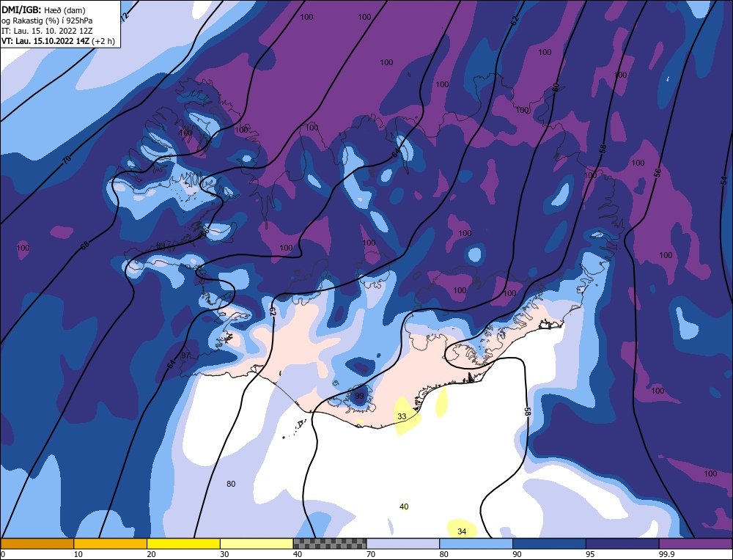Image resolution: width=733 pixels, height=560 pixels.
Task: Click the medium blue 90–95 legend swatch
Action: pyautogui.click(x=549, y=543)
